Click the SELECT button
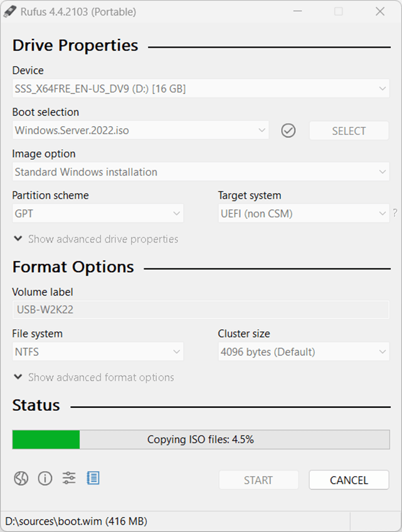Screen dimensions: 402x532 349,130
